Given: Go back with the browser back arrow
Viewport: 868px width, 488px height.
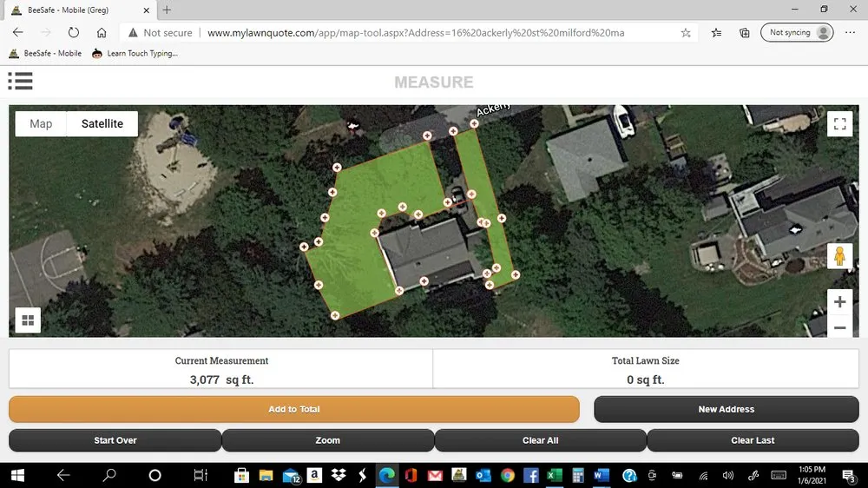Looking at the screenshot, I should coord(17,33).
